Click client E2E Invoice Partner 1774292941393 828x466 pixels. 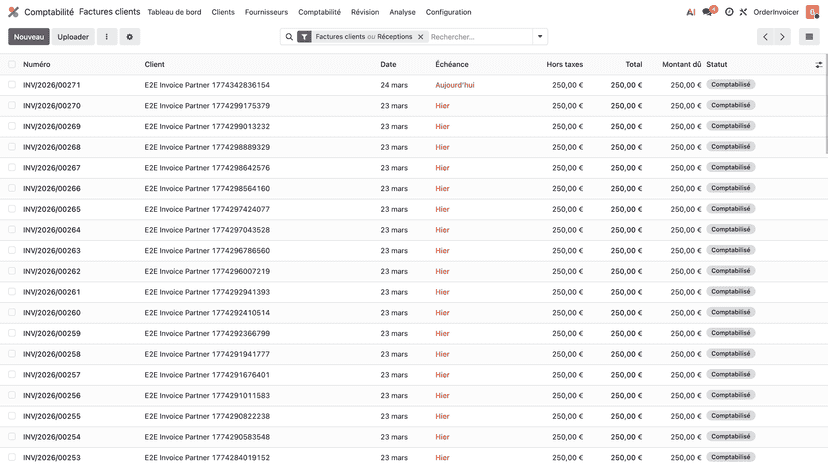tap(207, 292)
